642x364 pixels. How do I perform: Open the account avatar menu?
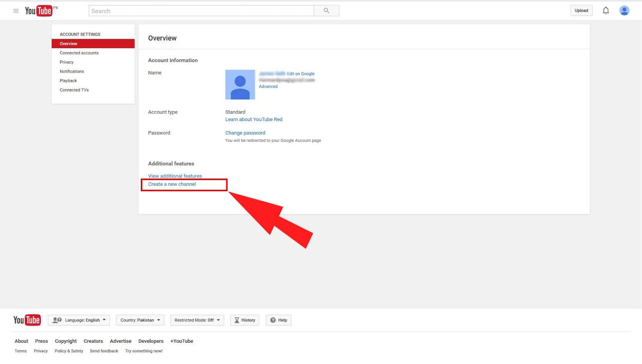point(624,10)
